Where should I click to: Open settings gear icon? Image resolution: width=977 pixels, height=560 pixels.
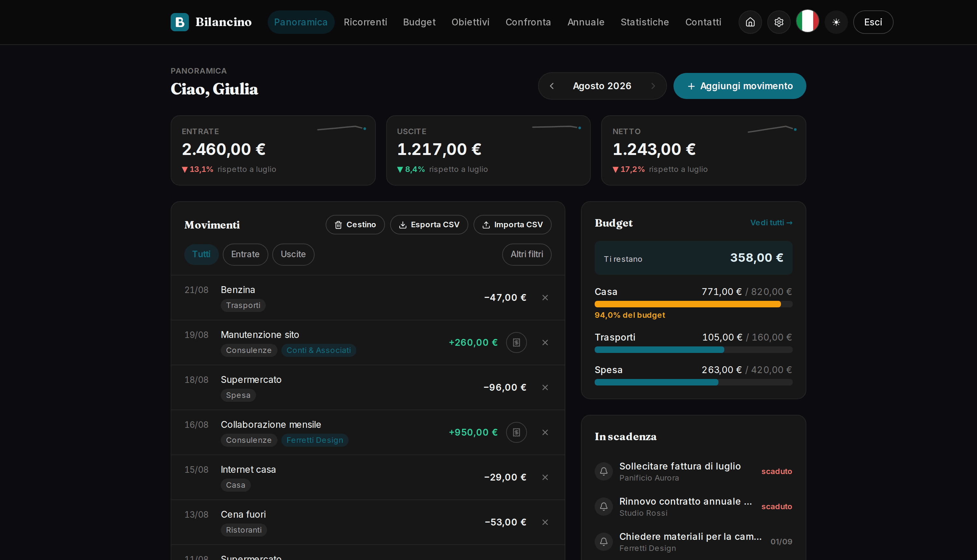pyautogui.click(x=779, y=22)
